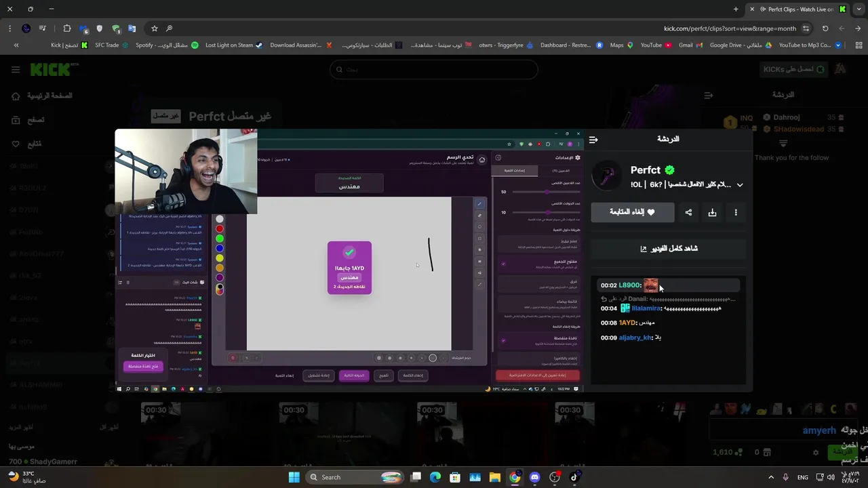Click the احصل على KICKs button

point(794,69)
